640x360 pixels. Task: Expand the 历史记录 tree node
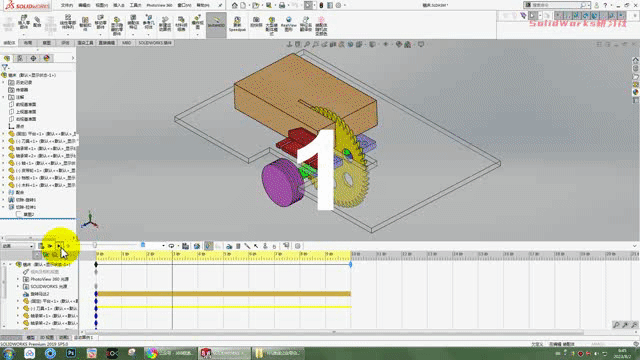[4, 82]
